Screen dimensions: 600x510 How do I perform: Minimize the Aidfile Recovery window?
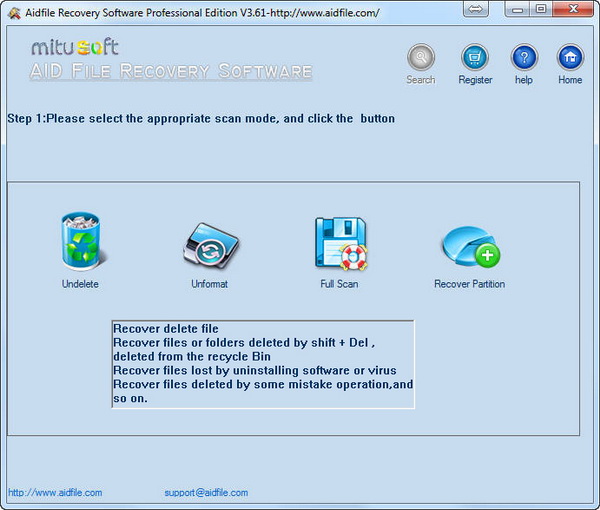(x=514, y=9)
